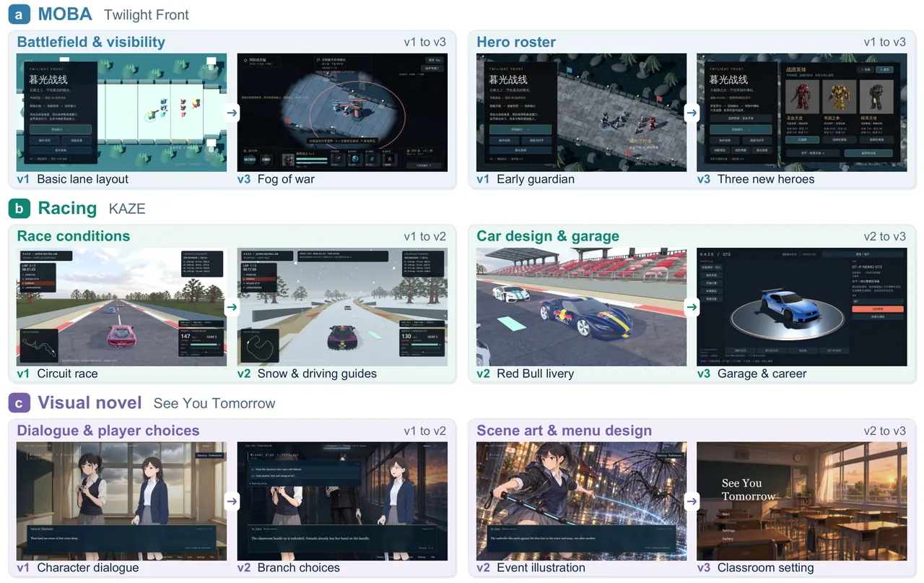Click the "Snow & driving guides" caption

317,373
